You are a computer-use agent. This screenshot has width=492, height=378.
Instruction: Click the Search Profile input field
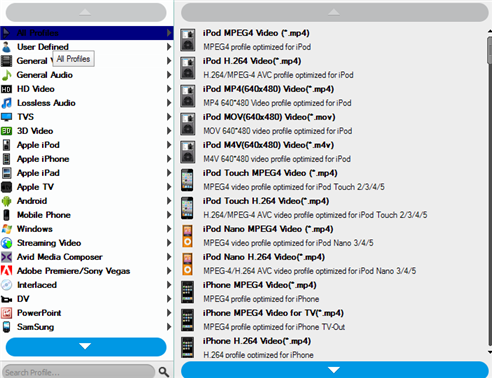coord(79,372)
